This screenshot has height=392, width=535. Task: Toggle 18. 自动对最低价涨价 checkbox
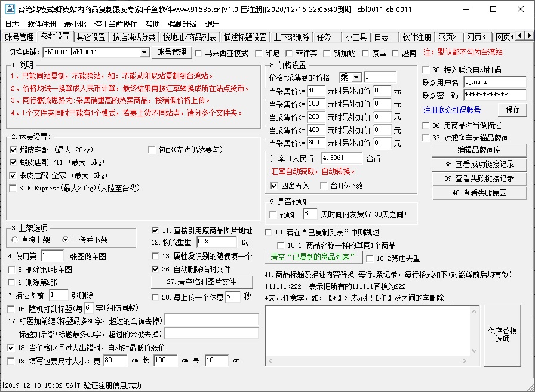pos(11,348)
